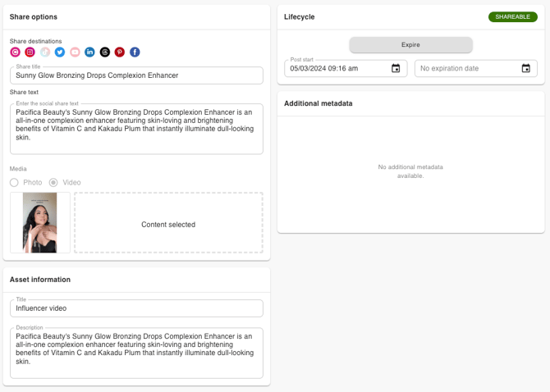Click into the social share text box
The image size is (550, 392).
(136, 128)
